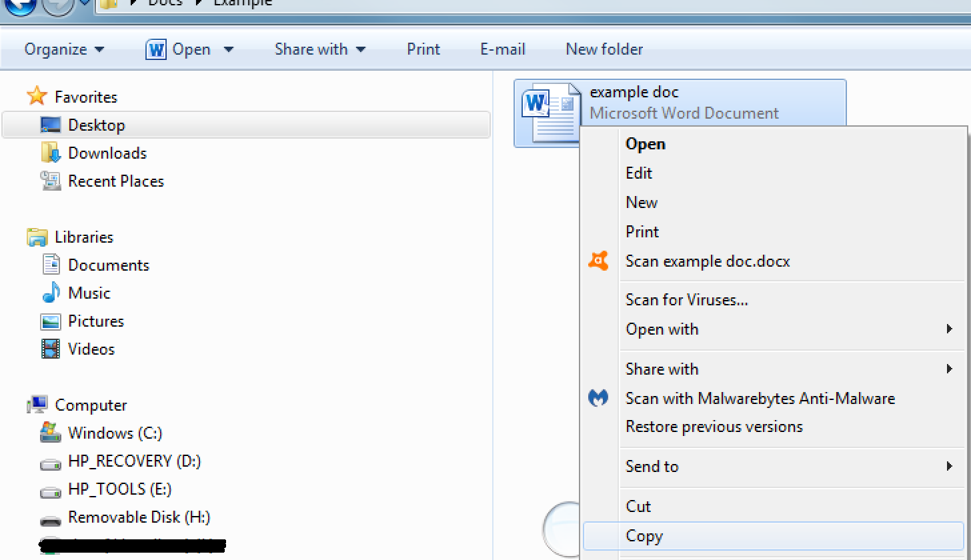This screenshot has height=560, width=971.
Task: Choose Copy from the context menu
Action: point(774,535)
